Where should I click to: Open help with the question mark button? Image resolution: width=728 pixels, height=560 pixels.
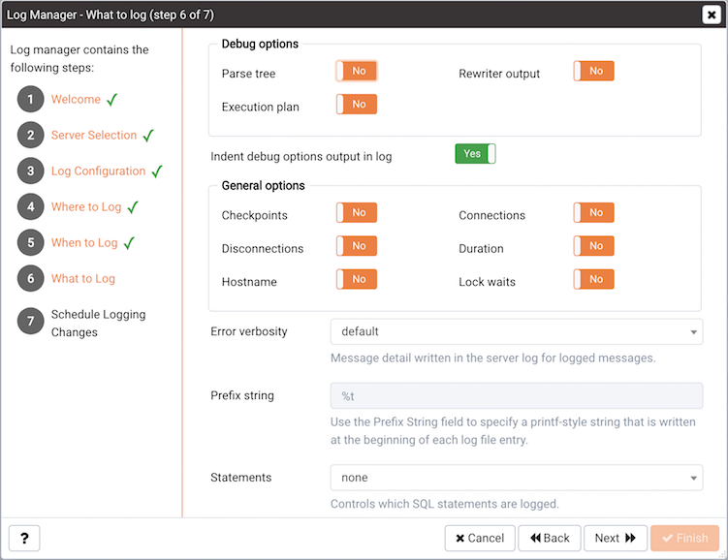[x=24, y=538]
